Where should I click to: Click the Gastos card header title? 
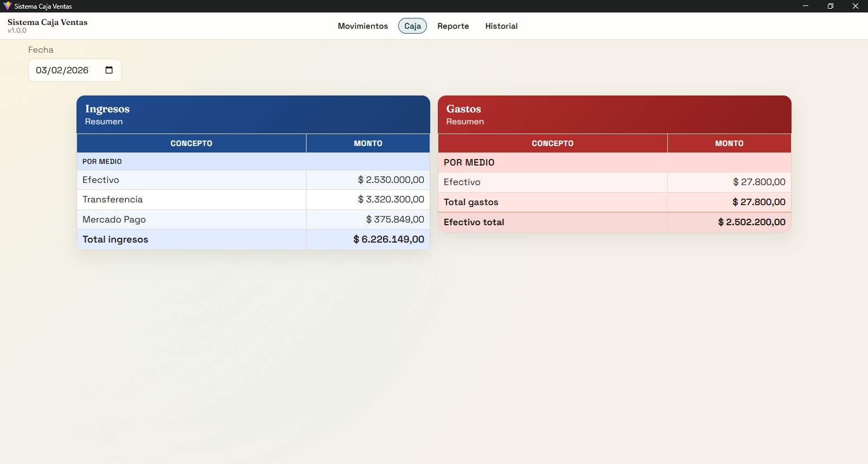pos(463,109)
